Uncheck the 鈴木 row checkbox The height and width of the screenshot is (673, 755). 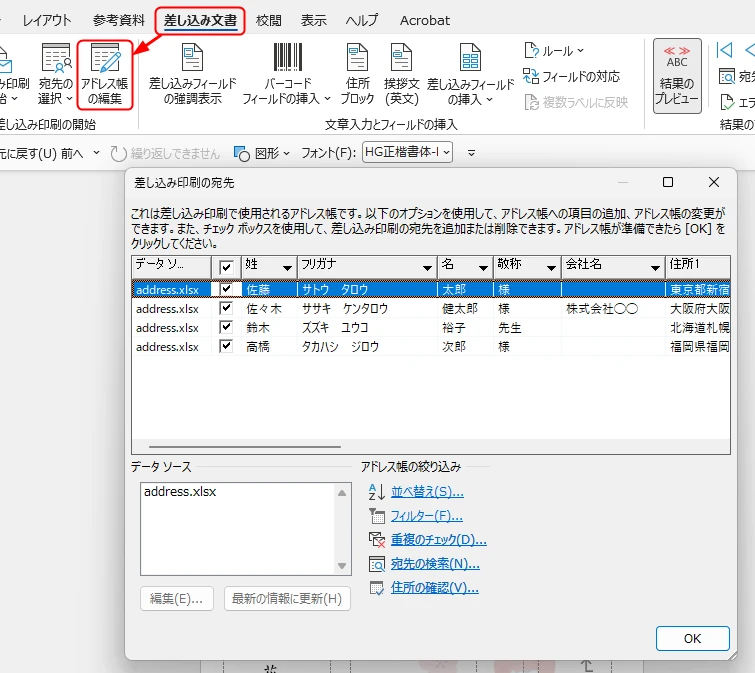(x=226, y=327)
